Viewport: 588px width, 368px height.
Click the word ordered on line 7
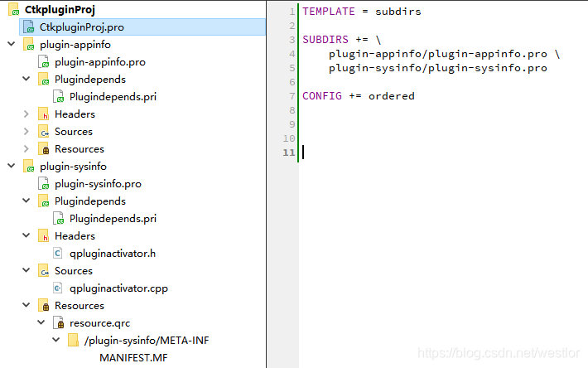click(392, 96)
